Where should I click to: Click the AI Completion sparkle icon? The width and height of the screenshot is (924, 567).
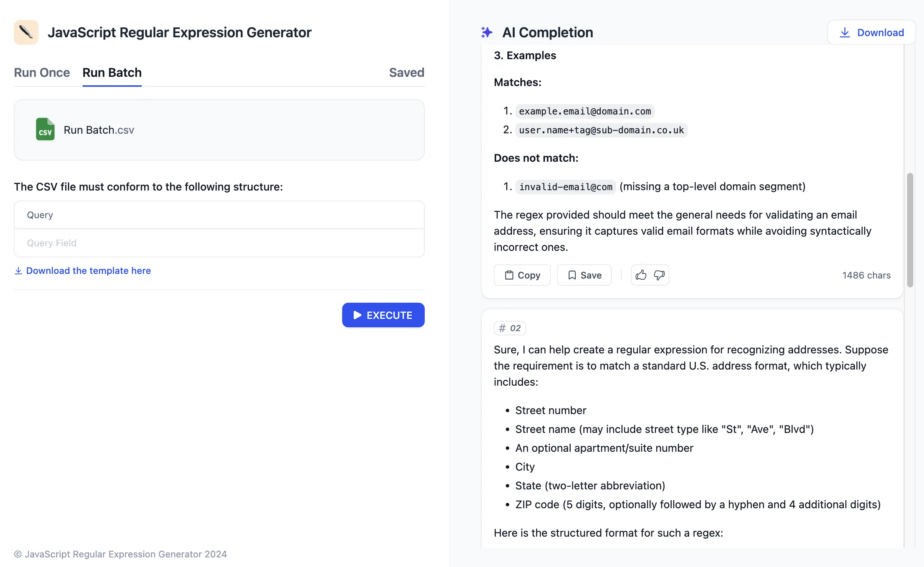click(x=487, y=32)
